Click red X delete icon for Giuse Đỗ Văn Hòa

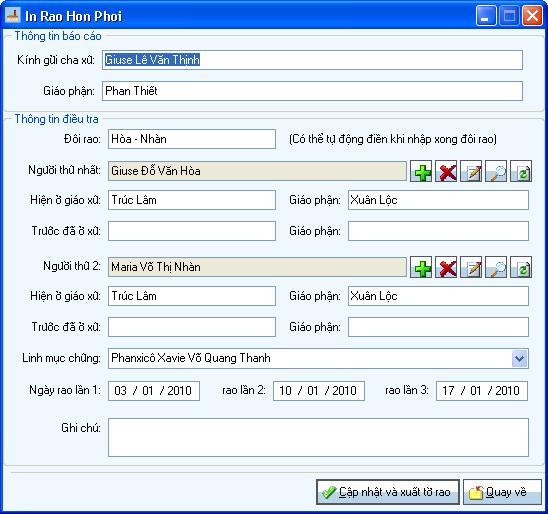(x=446, y=171)
